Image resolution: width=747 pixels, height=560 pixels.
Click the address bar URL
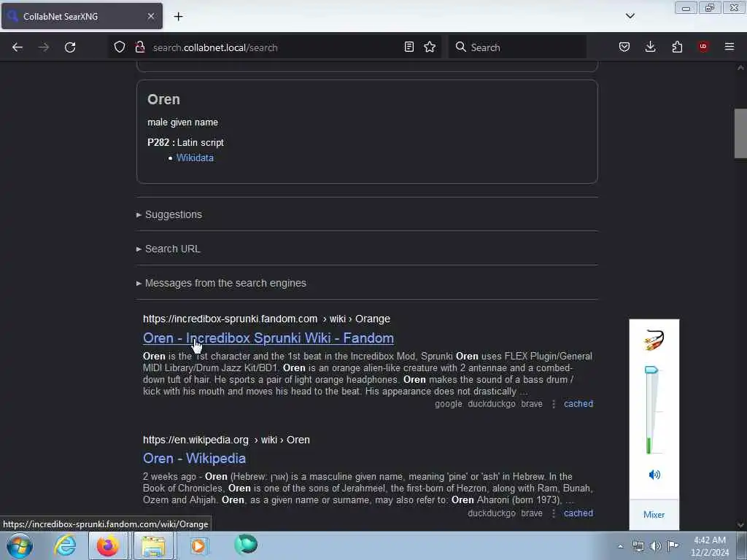[x=215, y=47]
